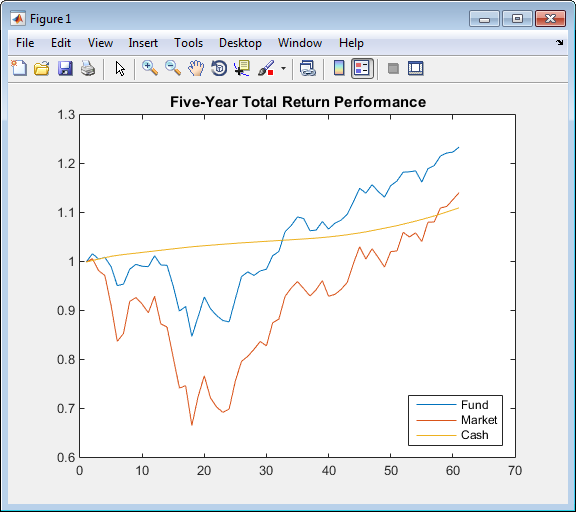This screenshot has height=512, width=576.
Task: Toggle the Insert Colorbar button
Action: pyautogui.click(x=339, y=68)
